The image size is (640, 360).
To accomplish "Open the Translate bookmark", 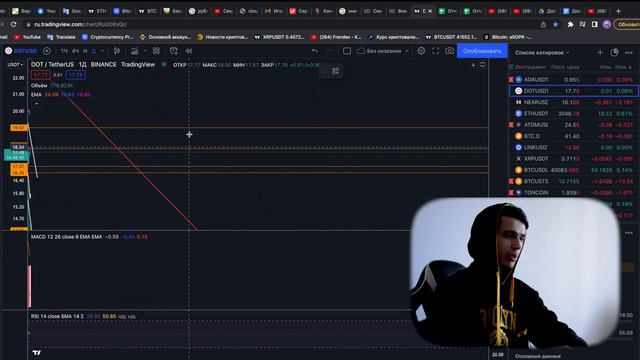I will 61,37.
